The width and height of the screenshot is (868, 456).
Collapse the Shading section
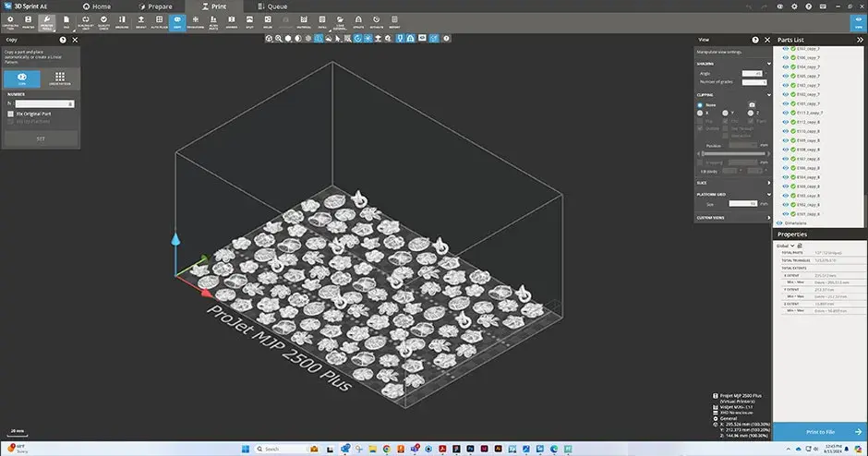(x=768, y=64)
